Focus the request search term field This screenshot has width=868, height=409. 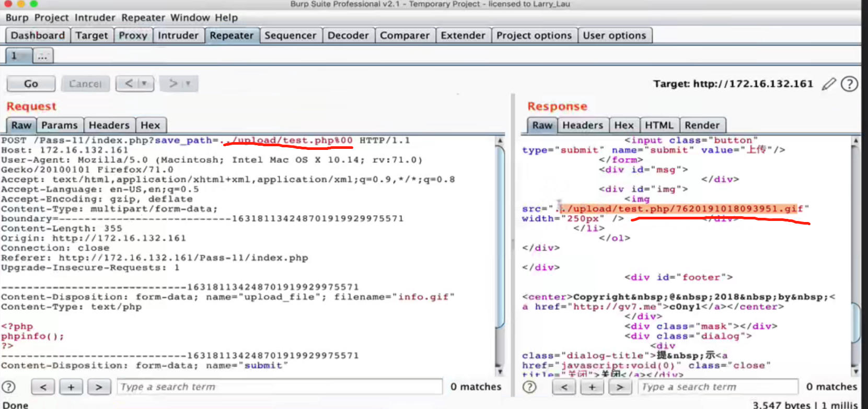point(280,387)
